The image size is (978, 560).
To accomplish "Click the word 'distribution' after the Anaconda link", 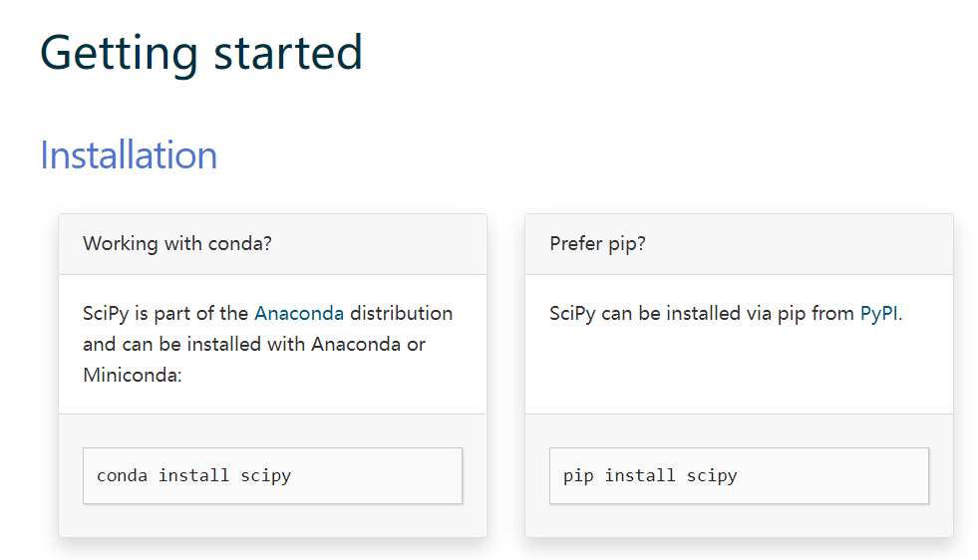I will (x=401, y=313).
